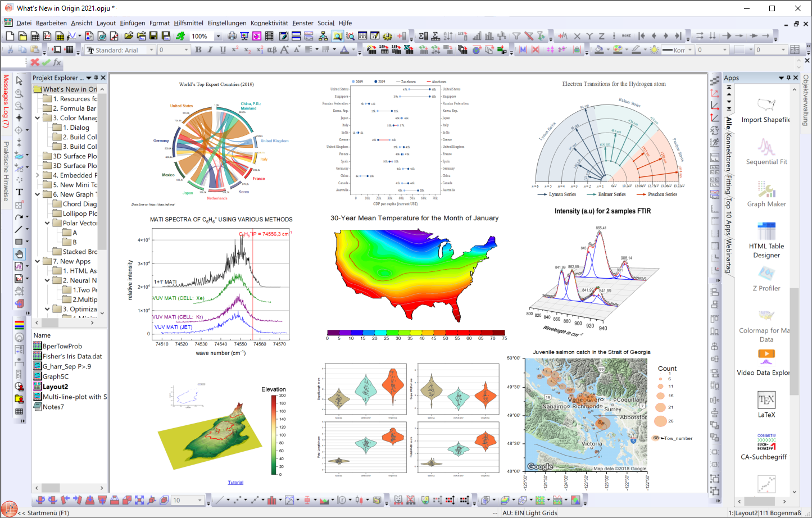This screenshot has height=518, width=812.
Task: Collapse the '7. New Apps' folder
Action: (x=37, y=261)
